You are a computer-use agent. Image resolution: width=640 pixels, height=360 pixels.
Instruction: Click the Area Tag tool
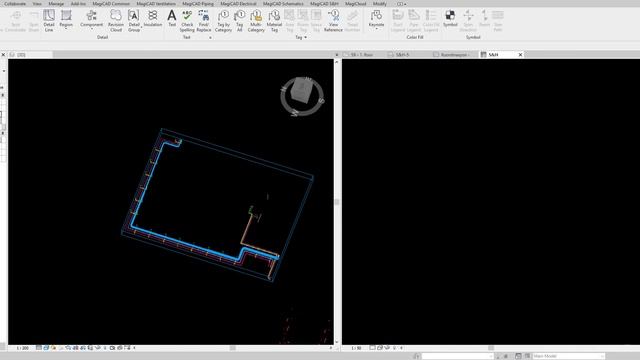pyautogui.click(x=289, y=21)
